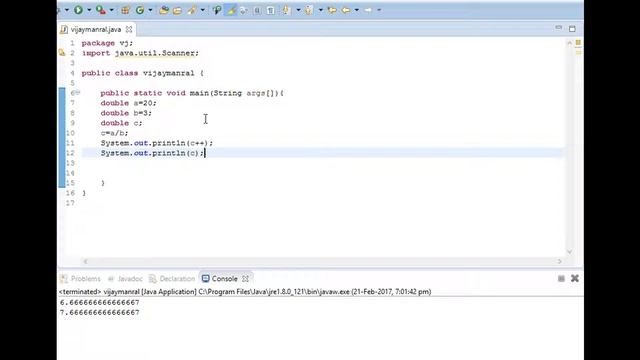Click the 'double b=3;' line
640x360 pixels.
(126, 113)
